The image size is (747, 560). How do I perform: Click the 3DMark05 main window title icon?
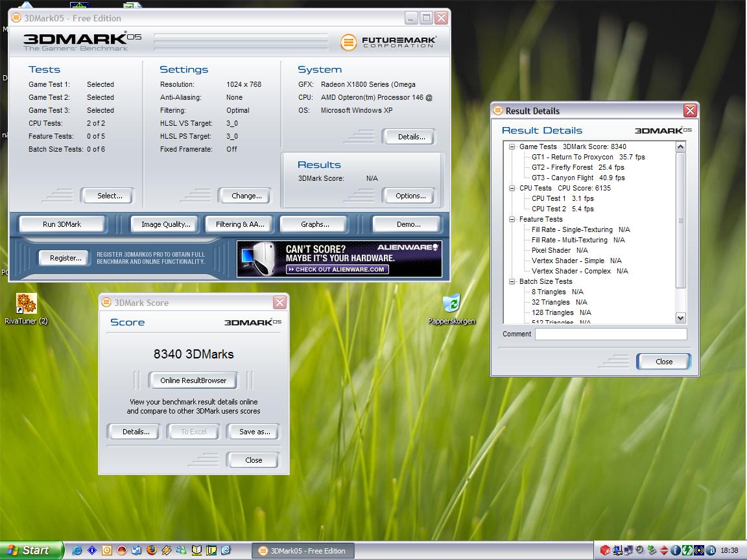[16, 18]
